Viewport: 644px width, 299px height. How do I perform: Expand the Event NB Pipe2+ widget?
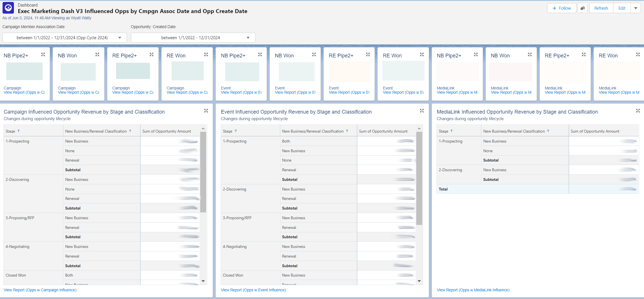coord(260,55)
